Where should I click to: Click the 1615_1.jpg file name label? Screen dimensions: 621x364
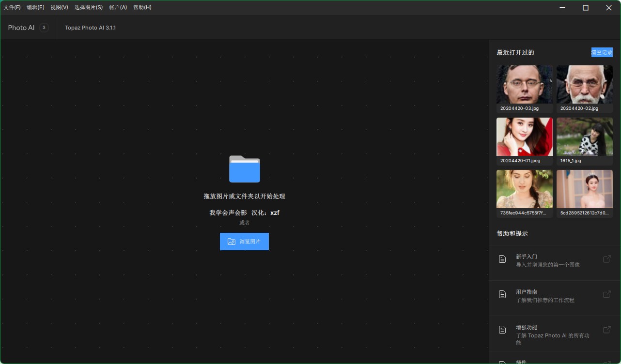(571, 161)
